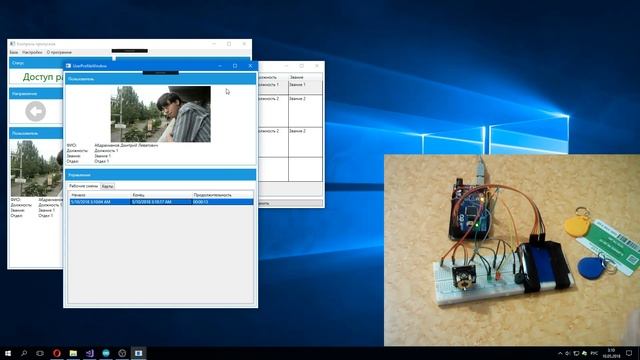Screen dimensions: 640x360
Task: Select the end time cell of highlighted shift
Action: (x=161, y=202)
